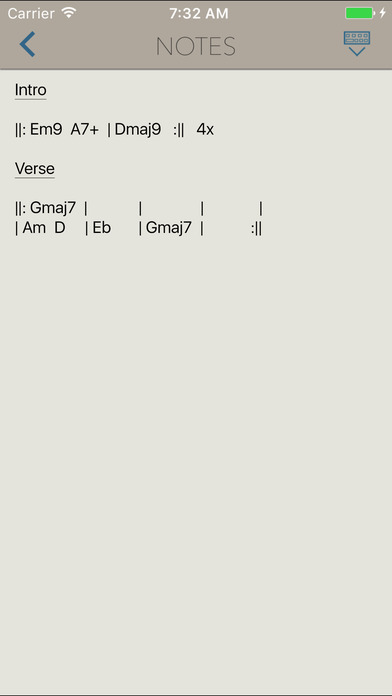The image size is (392, 696).
Task: Tap the 7:32 AM clock
Action: click(x=198, y=13)
